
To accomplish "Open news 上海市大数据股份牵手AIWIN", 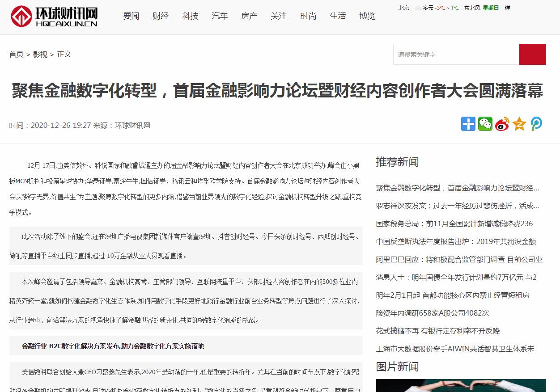I will tap(455, 349).
